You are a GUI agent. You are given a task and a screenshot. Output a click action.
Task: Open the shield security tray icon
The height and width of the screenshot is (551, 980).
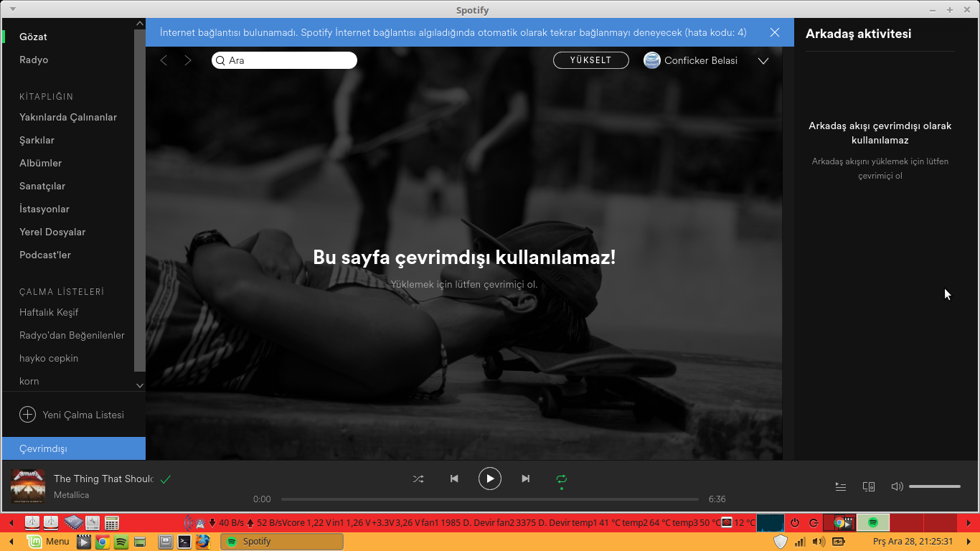click(x=781, y=542)
